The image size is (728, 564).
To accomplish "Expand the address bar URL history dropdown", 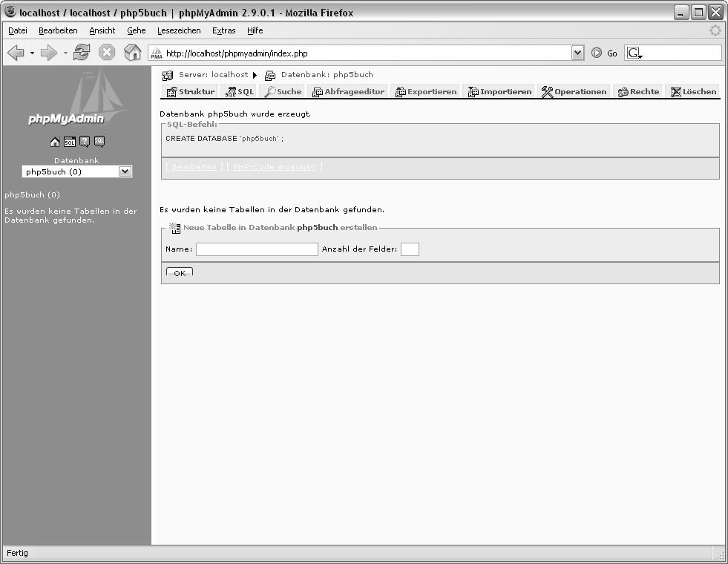I will [x=577, y=53].
